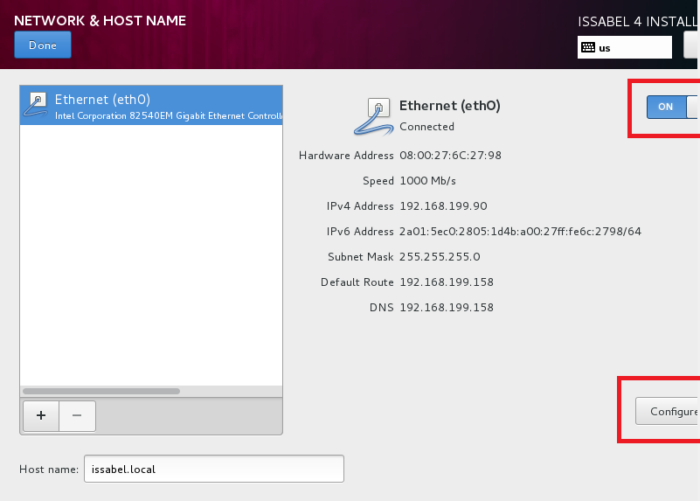Click the device list horizontal scrollbar
The image size is (700, 501).
(100, 391)
